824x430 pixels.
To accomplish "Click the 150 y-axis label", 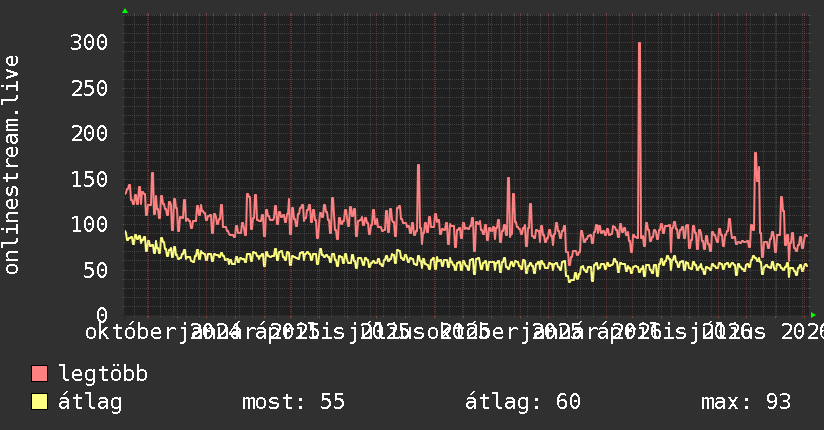I will (89, 179).
